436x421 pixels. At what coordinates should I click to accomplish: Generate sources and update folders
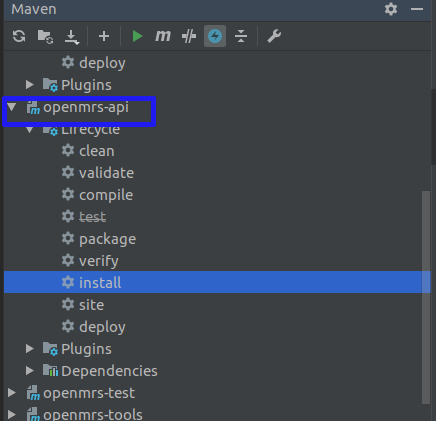point(45,36)
